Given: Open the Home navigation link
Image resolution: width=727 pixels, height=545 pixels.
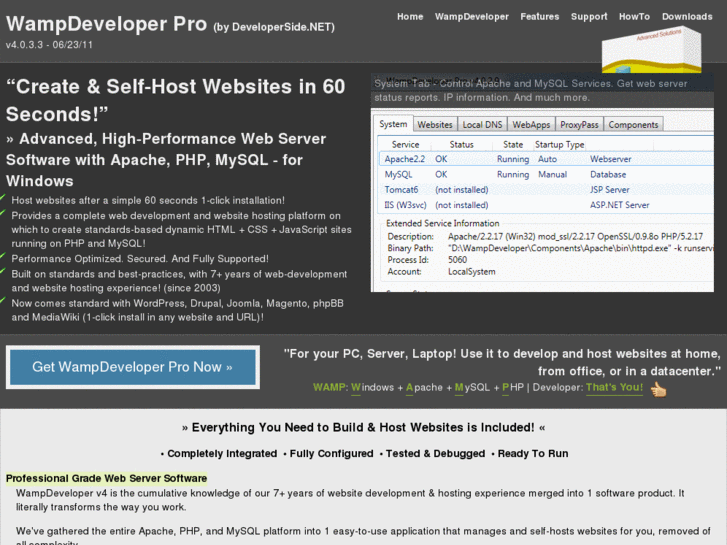Looking at the screenshot, I should click(x=410, y=17).
